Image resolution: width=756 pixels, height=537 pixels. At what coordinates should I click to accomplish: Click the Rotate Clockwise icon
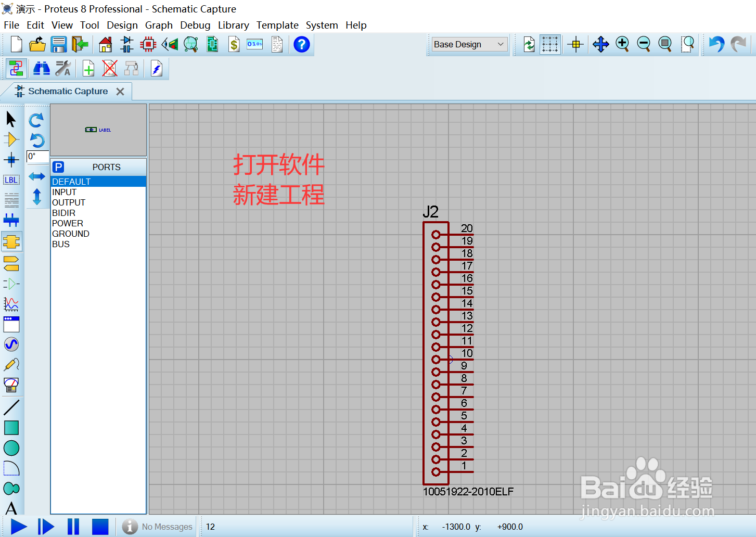pos(36,120)
